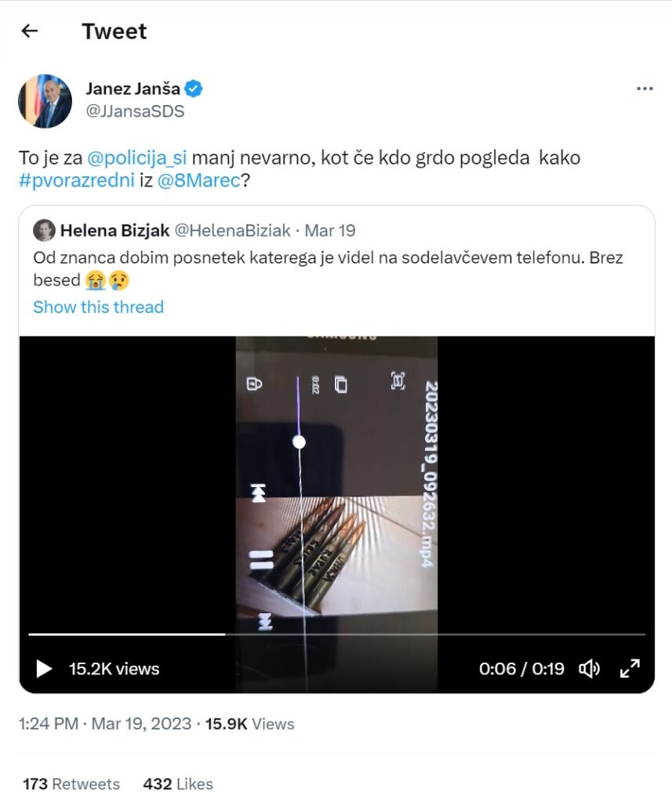The image size is (672, 803).
Task: View the 173 Retweets list
Action: [x=71, y=784]
